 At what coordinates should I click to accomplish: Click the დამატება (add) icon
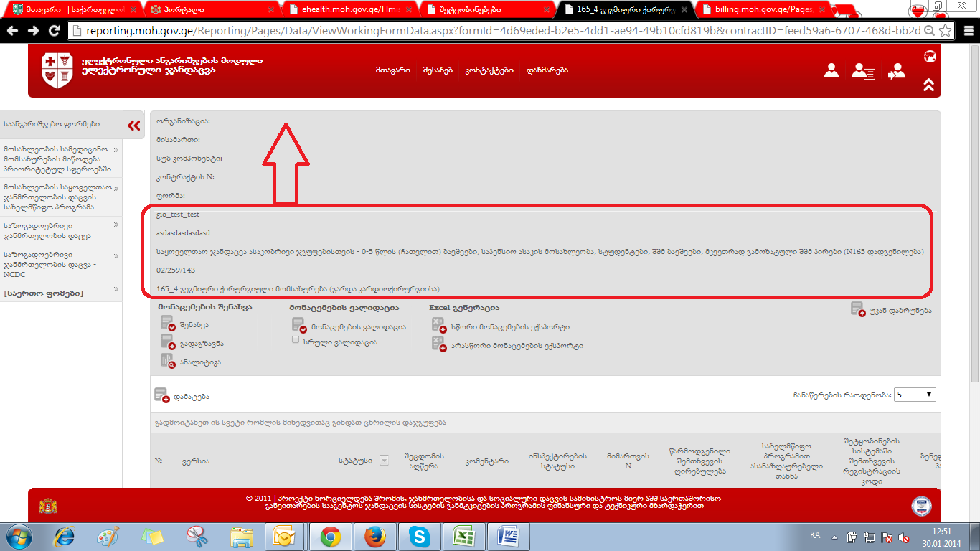pos(161,395)
